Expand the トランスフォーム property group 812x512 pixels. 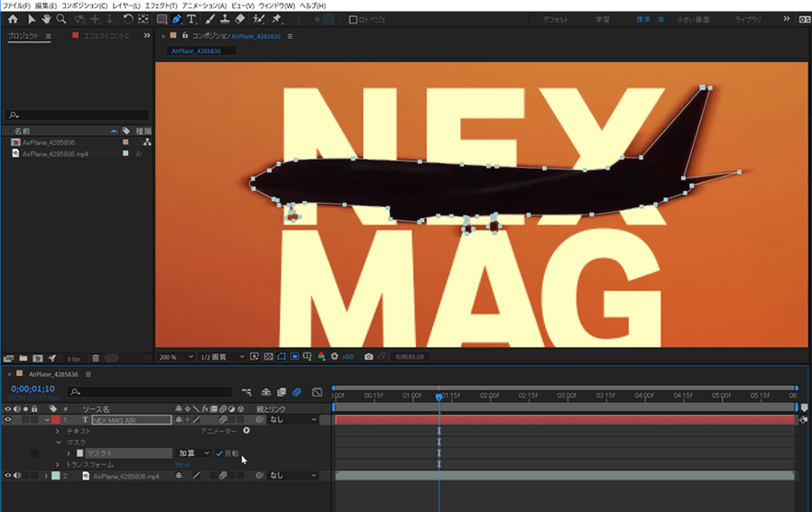click(58, 464)
